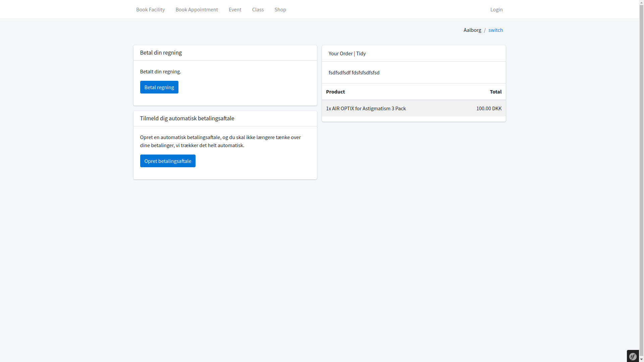Click the Aalborg location label
644x362 pixels.
coord(472,30)
